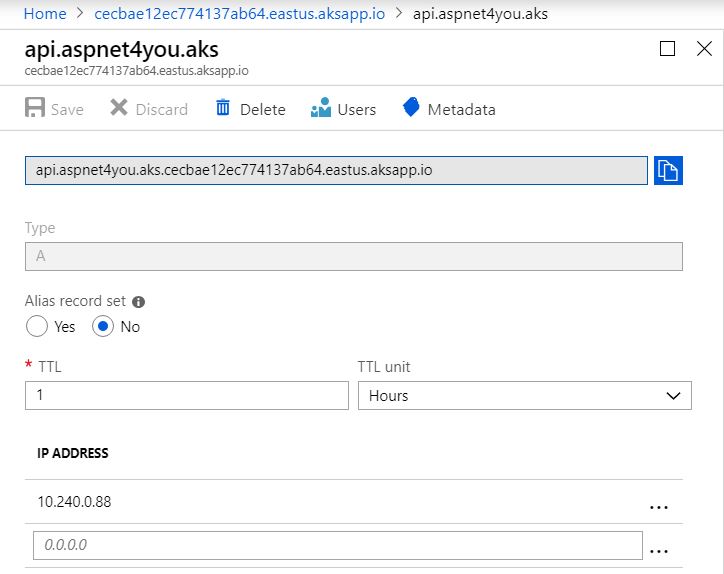Go to Home in breadcrumb
724x574 pixels.
[x=45, y=13]
